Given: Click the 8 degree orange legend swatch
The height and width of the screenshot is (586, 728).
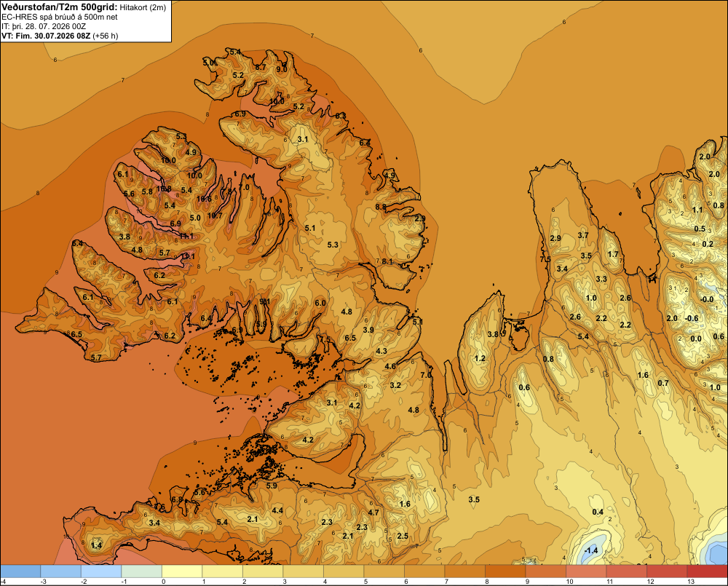Looking at the screenshot, I should pyautogui.click(x=505, y=571).
